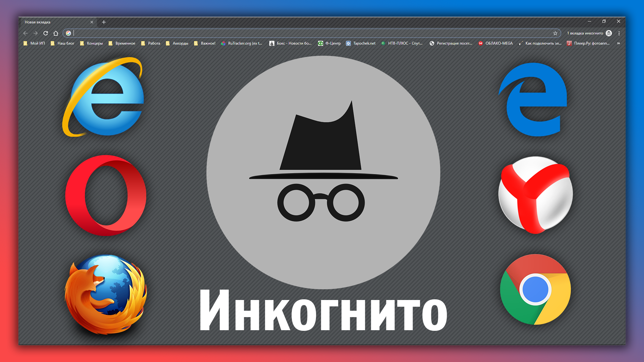The height and width of the screenshot is (362, 644).
Task: Open the Работа bookmark folder
Action: [151, 43]
